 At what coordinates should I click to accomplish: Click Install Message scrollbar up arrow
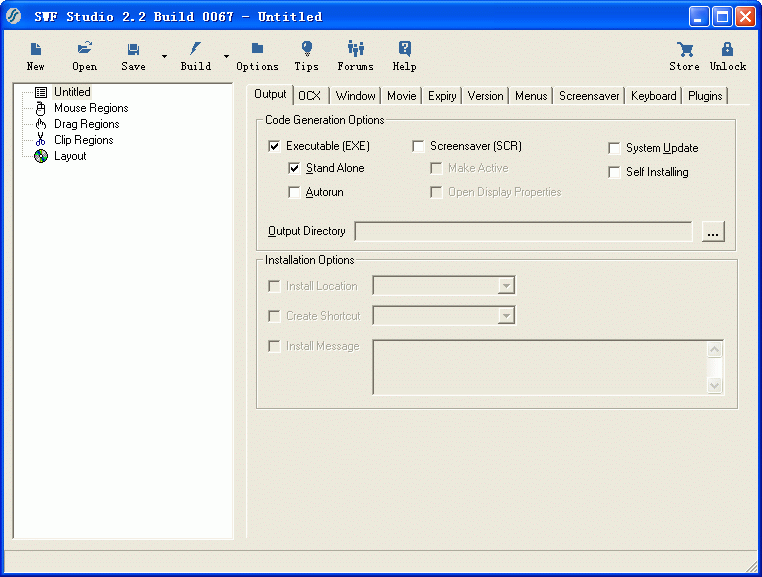pyautogui.click(x=714, y=350)
